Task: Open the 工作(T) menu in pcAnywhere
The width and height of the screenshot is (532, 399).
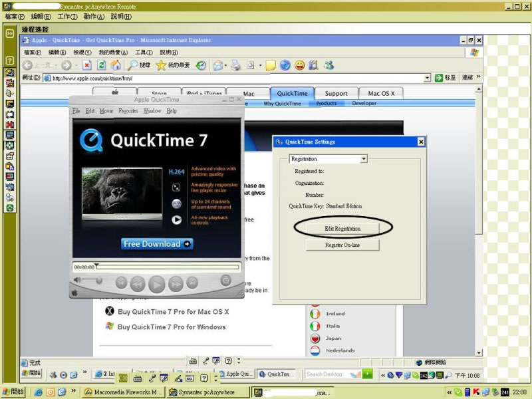Action: (x=67, y=17)
